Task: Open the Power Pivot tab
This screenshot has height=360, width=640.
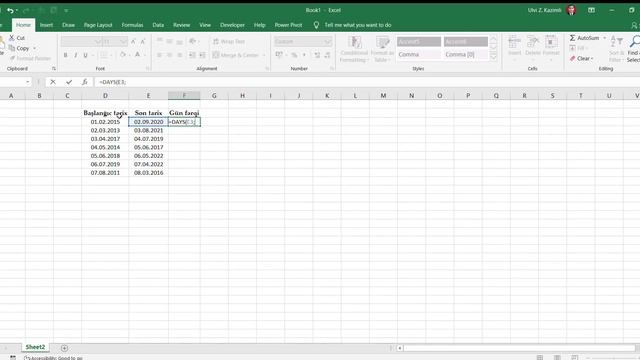Action: (288, 25)
